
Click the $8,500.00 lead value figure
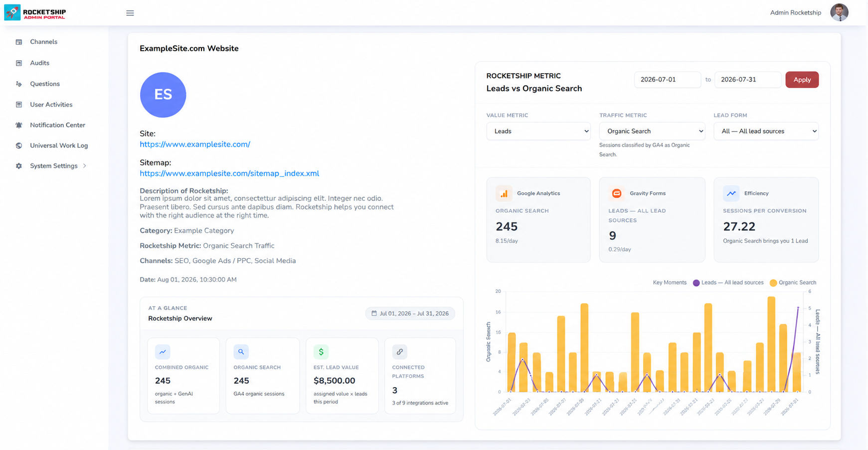[334, 381]
